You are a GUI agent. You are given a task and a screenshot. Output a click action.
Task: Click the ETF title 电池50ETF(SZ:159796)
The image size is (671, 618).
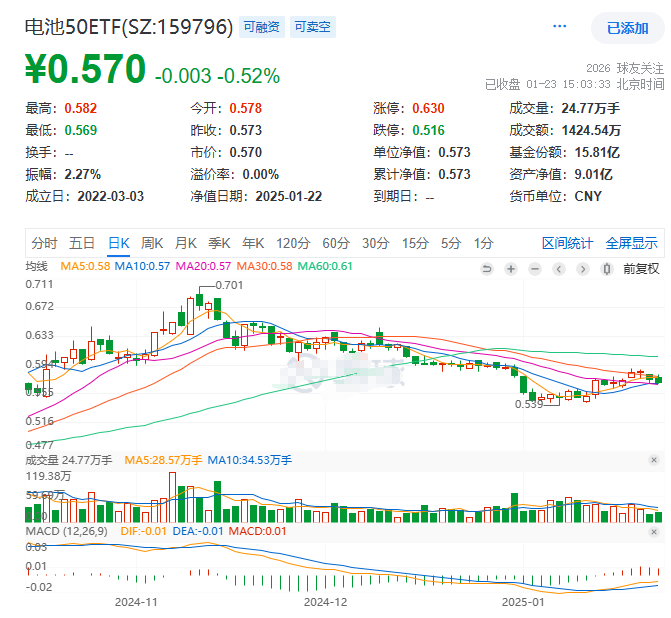(129, 27)
